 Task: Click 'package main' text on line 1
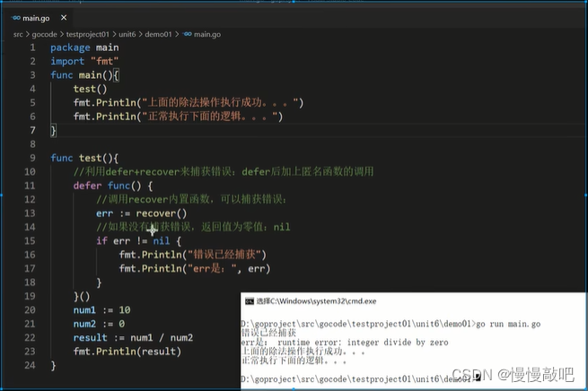tap(84, 48)
